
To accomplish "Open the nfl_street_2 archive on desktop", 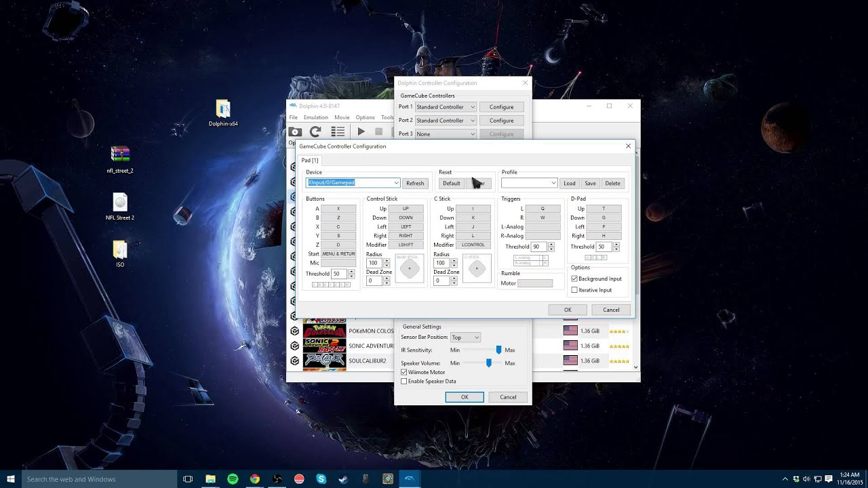I will [120, 155].
